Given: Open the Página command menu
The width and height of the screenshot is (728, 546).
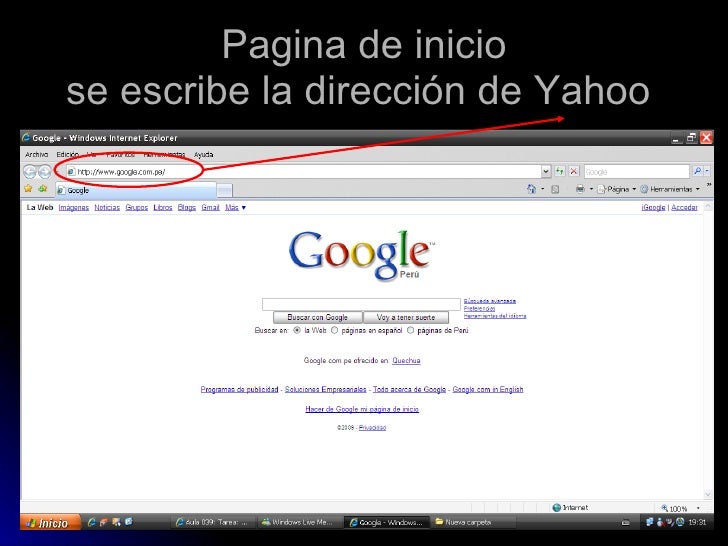Looking at the screenshot, I should 617,189.
